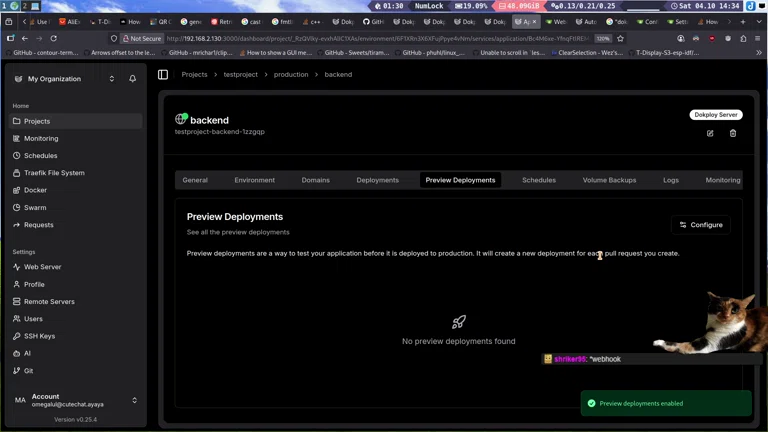Open the Git settings page
This screenshot has height=432, width=768.
click(29, 371)
